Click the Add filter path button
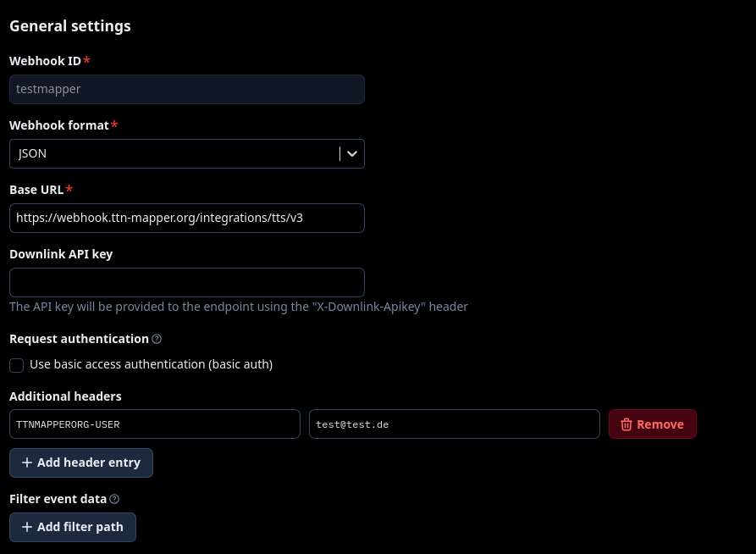The image size is (756, 554). (x=73, y=527)
